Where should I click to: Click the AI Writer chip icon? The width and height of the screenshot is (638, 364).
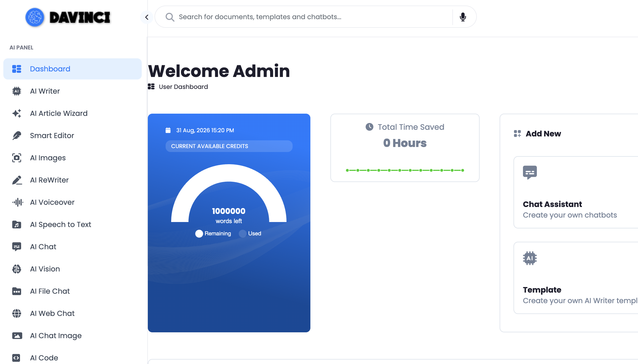tap(17, 91)
